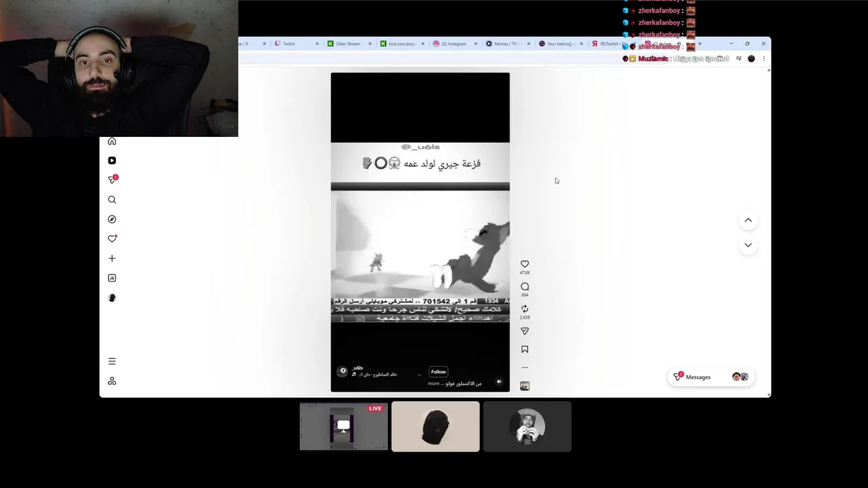Open a new browser tab with plus
Screen dimensions: 868x488
click(699, 44)
